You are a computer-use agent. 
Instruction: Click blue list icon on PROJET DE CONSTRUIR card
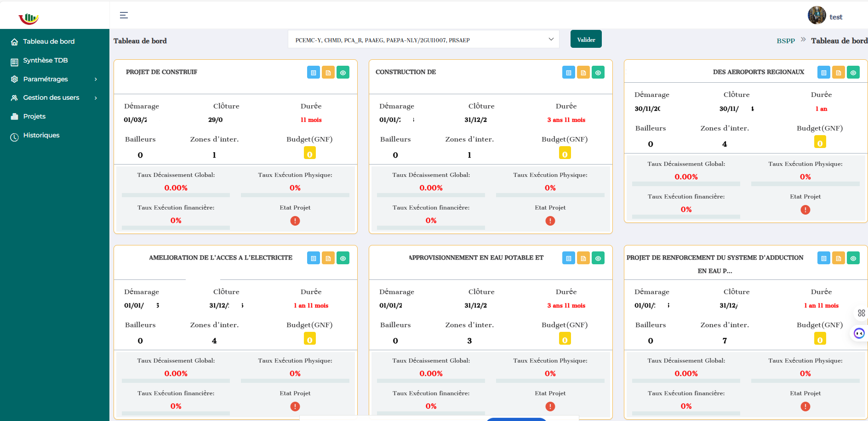coord(313,73)
